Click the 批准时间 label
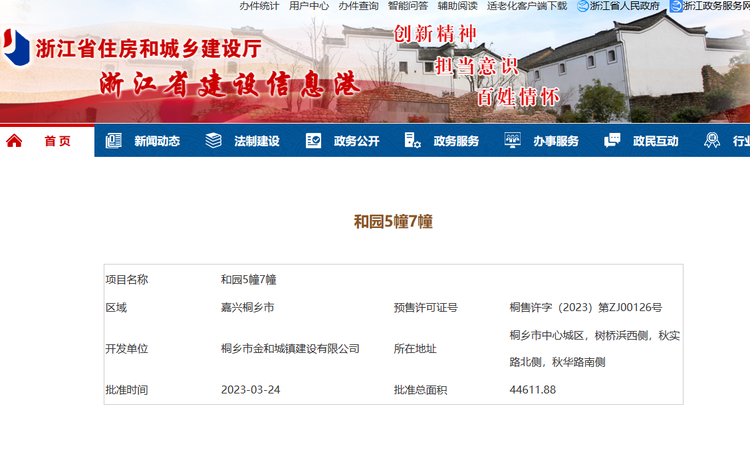 (127, 390)
